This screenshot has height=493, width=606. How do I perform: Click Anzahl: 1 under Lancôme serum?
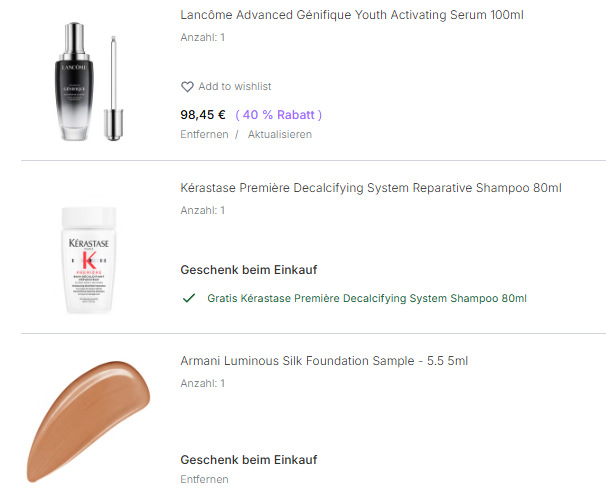coord(203,37)
